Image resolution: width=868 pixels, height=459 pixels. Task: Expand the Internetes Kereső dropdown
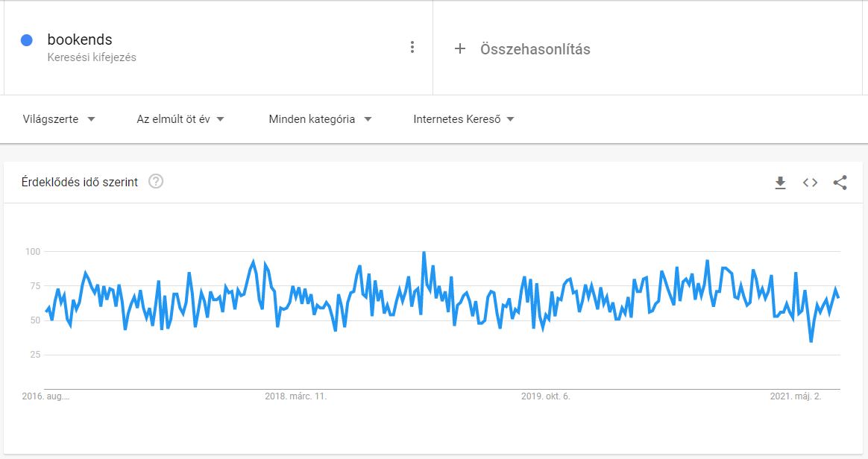coord(463,119)
